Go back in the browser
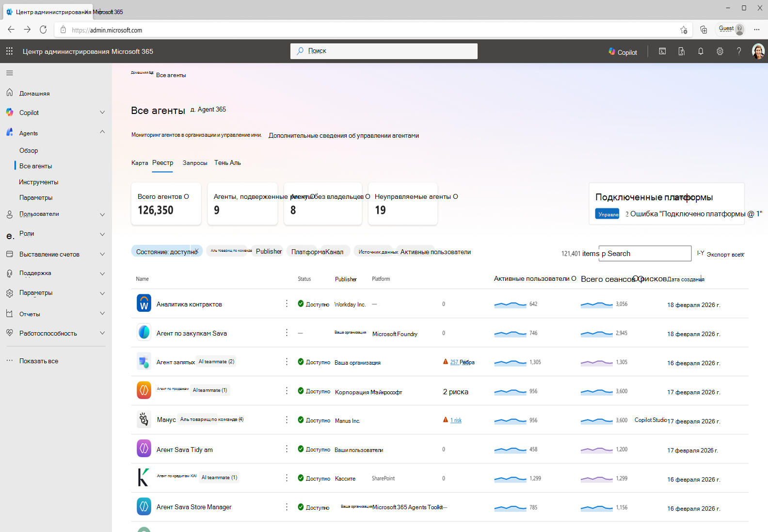768x532 pixels. tap(11, 30)
